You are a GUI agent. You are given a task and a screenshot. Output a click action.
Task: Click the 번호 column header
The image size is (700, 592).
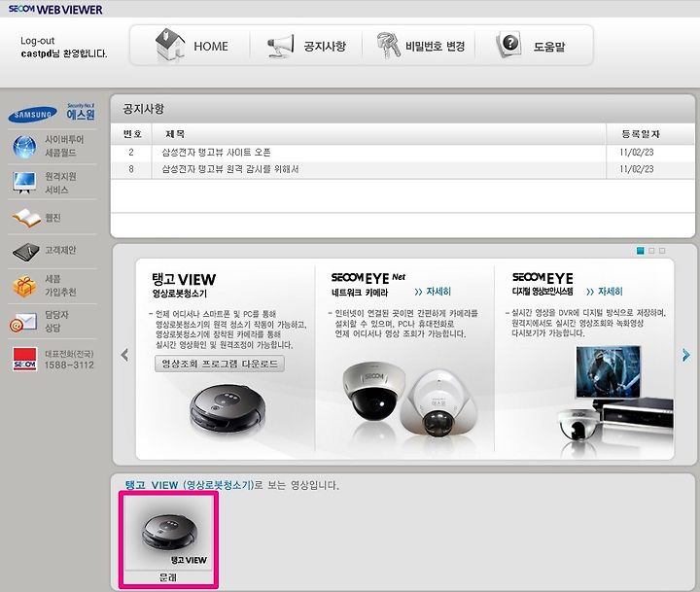click(x=132, y=134)
